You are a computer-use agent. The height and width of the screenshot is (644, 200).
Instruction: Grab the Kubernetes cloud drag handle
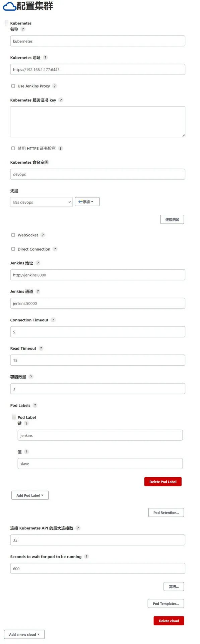point(6,23)
